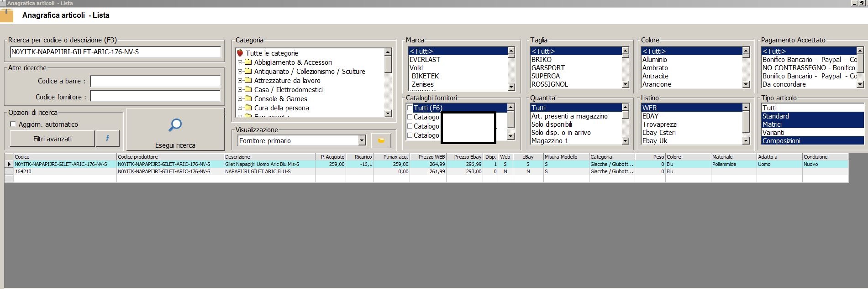Image resolution: width=868 pixels, height=289 pixels.
Task: Click the down arrow of Marca list scrollbar
Action: pyautogui.click(x=511, y=87)
